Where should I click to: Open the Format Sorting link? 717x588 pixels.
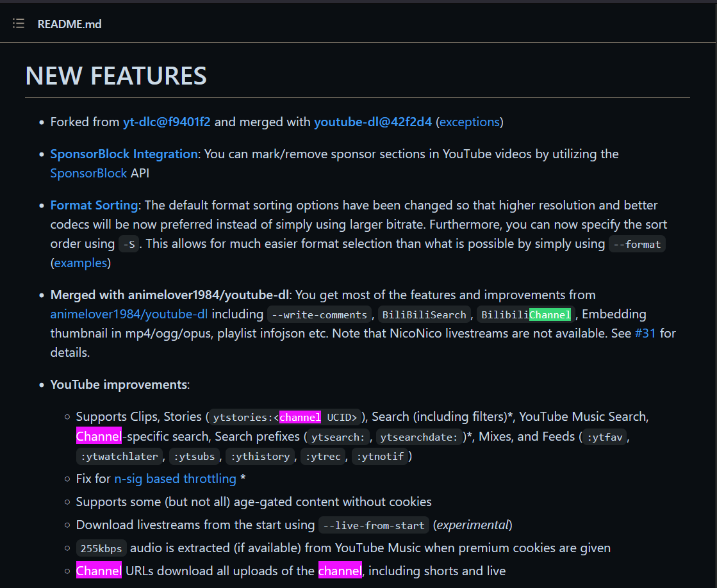[x=94, y=206]
